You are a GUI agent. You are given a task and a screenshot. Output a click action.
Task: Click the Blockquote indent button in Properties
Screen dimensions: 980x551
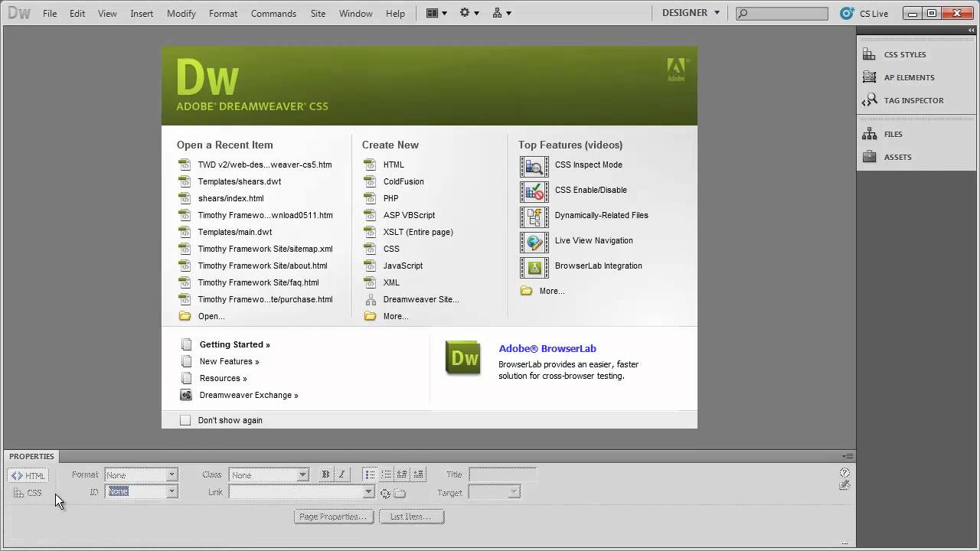pyautogui.click(x=419, y=474)
